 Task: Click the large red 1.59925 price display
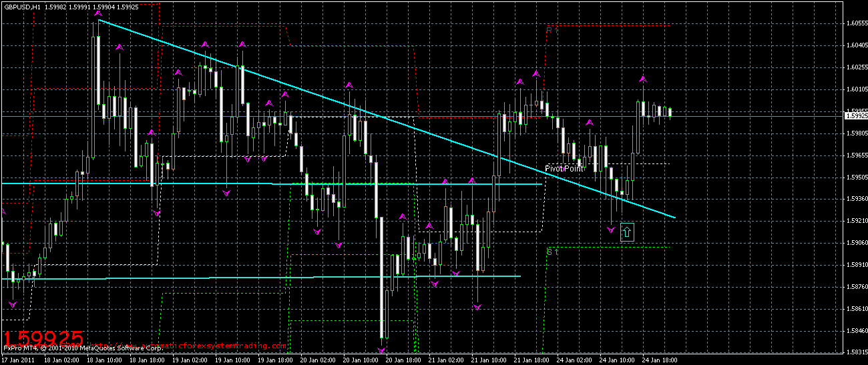(43, 338)
